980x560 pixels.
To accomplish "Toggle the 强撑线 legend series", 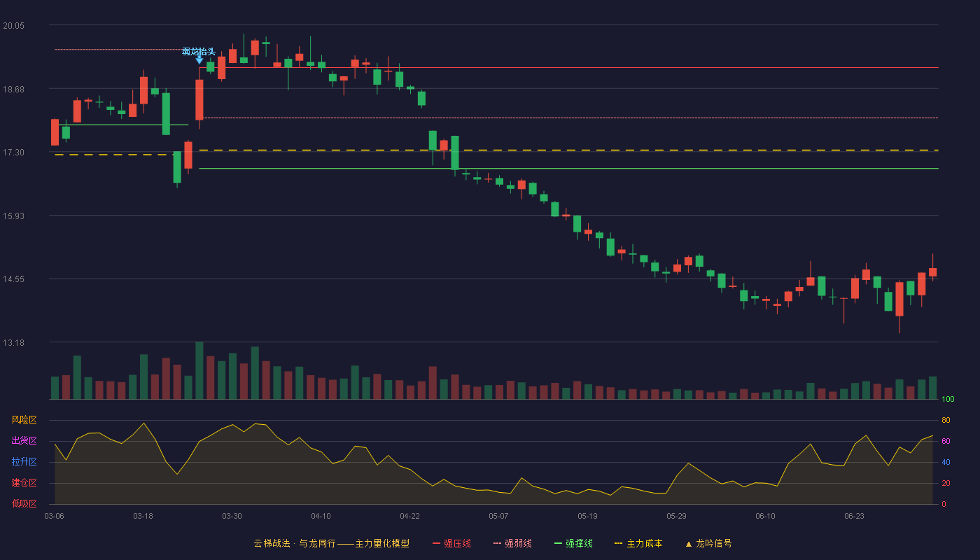I will pos(573,543).
